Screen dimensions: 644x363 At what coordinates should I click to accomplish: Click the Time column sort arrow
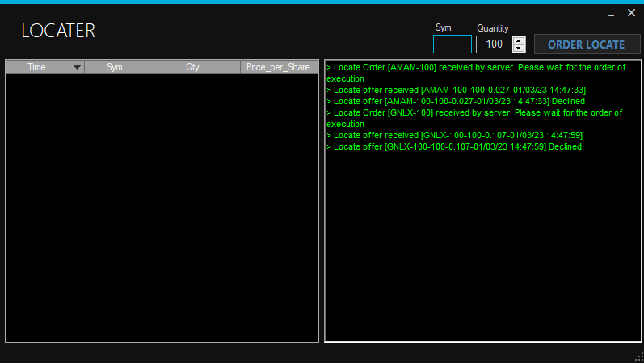click(78, 67)
